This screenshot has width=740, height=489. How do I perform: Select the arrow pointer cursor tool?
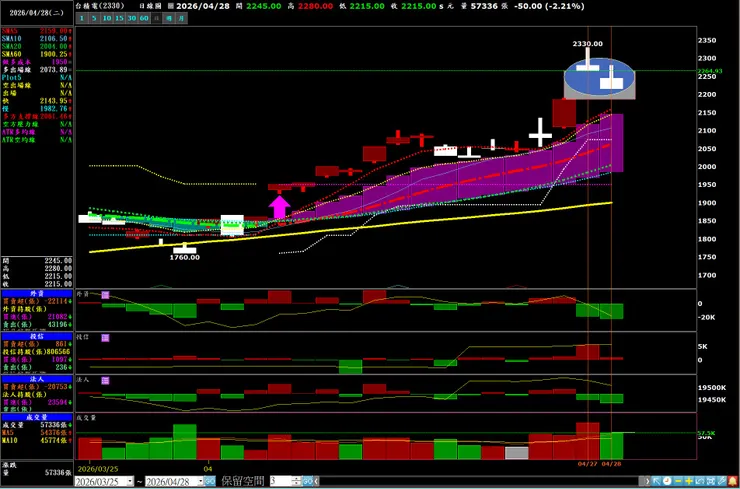(x=656, y=481)
